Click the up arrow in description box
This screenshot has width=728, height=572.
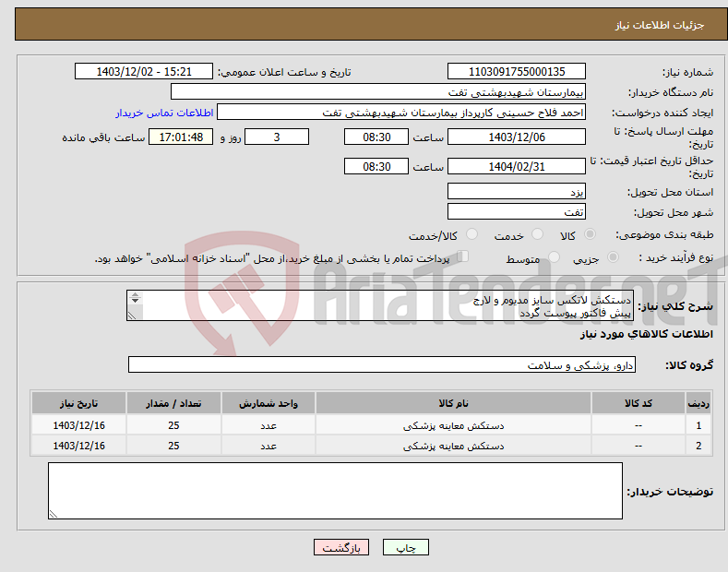coord(135,294)
